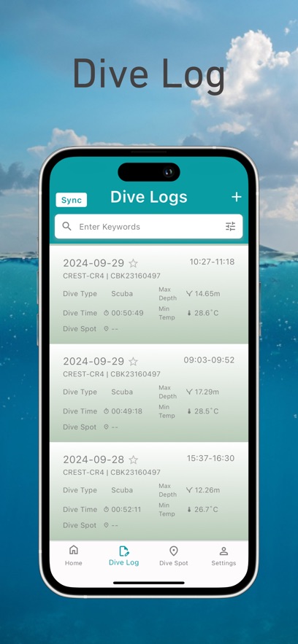
Task: Click the Dive Logs header title
Action: [x=149, y=197]
